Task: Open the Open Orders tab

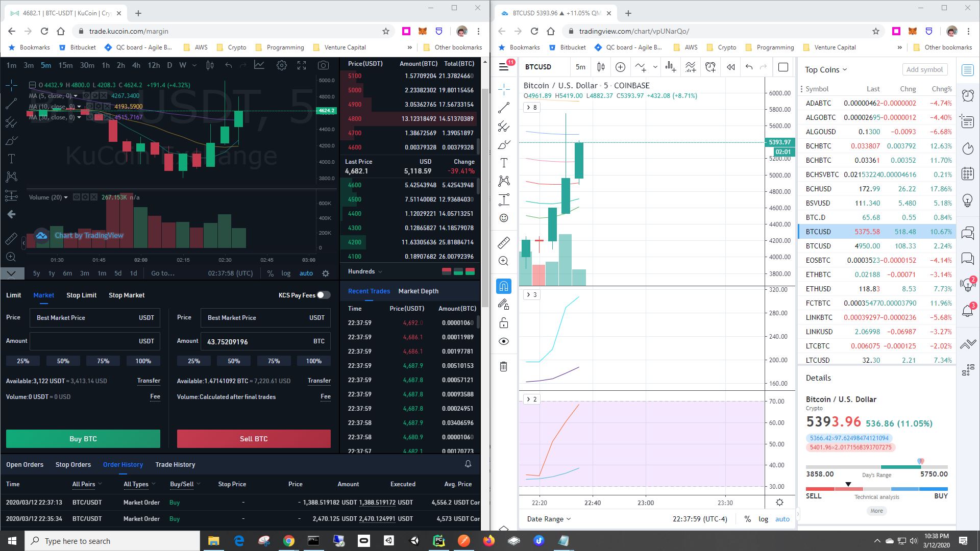Action: 24,464
